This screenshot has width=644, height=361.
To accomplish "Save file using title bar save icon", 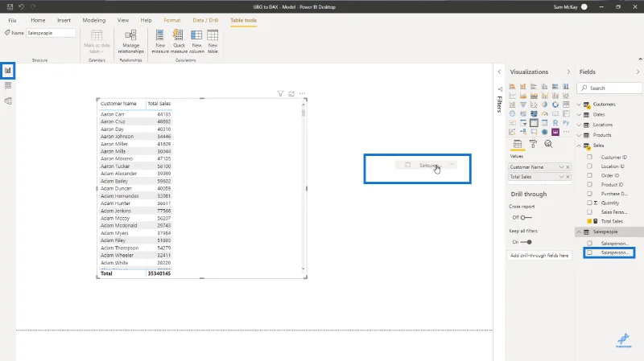I will 10,6.
